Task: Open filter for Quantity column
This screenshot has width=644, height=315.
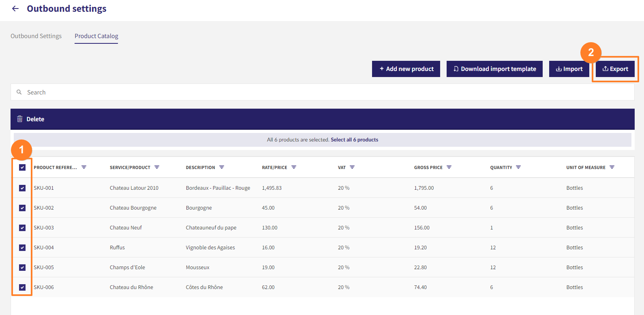Action: (x=518, y=167)
